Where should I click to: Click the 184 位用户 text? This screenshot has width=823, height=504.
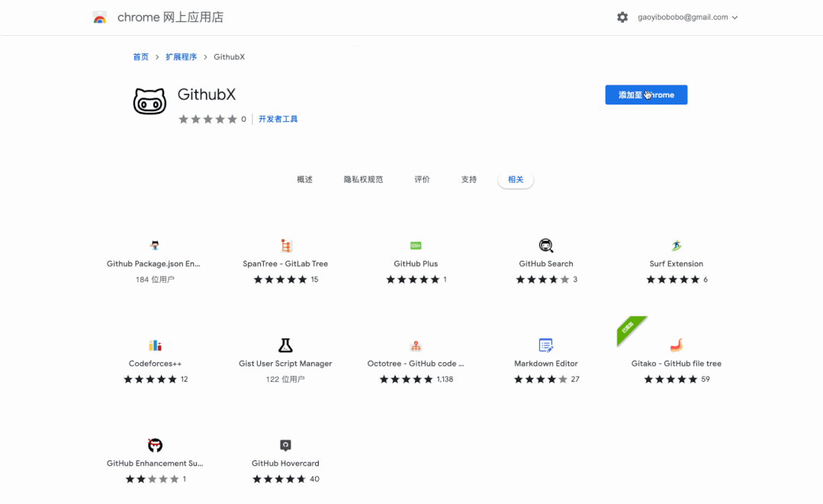155,280
